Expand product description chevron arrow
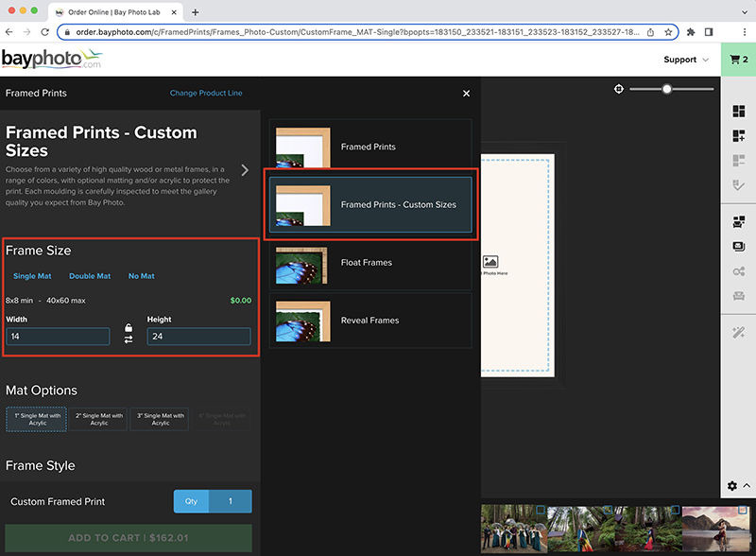The image size is (756, 556). click(x=245, y=170)
